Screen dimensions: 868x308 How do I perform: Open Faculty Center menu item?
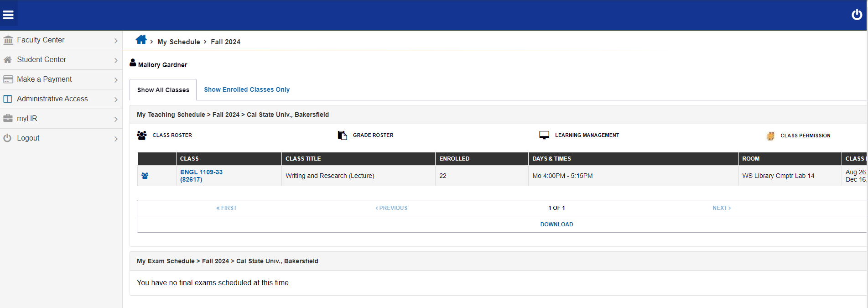[61, 40]
